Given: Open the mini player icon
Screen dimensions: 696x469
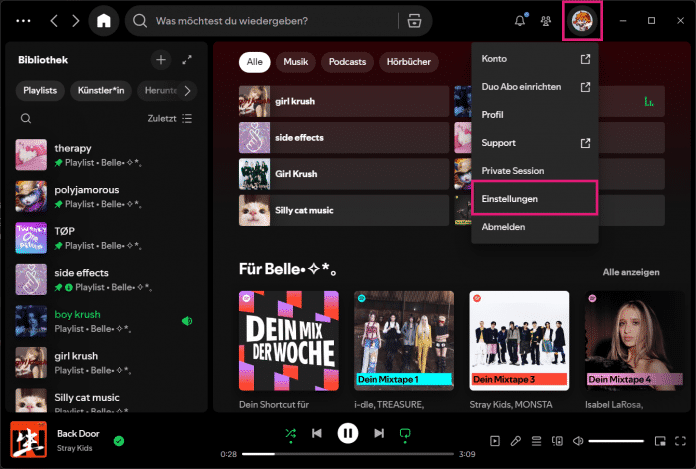Looking at the screenshot, I should 659,440.
